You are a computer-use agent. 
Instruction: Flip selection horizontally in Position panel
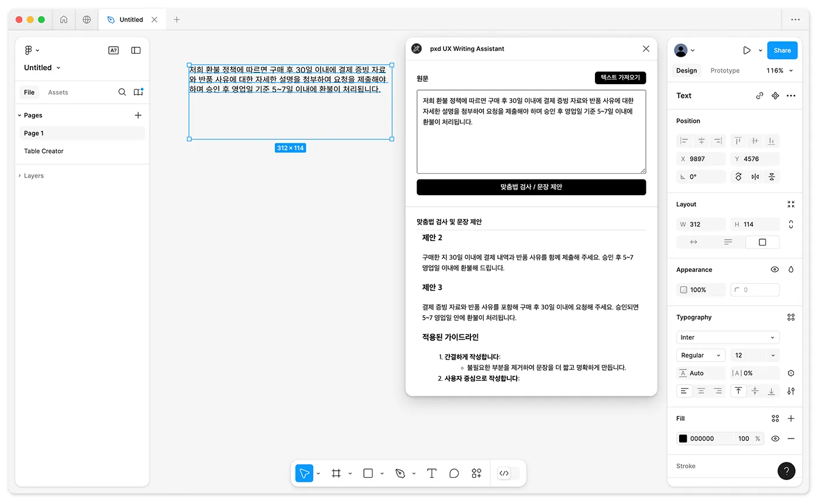click(x=755, y=177)
